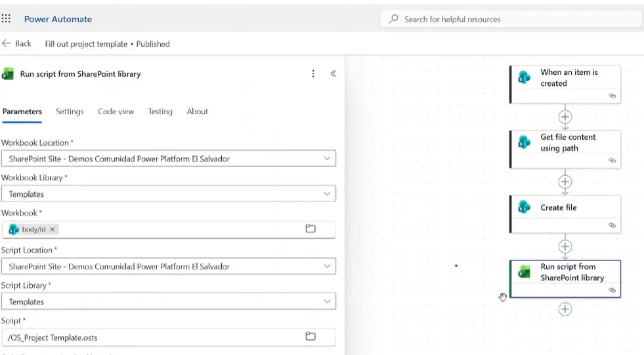
Task: Select the Create file node
Action: (x=565, y=214)
